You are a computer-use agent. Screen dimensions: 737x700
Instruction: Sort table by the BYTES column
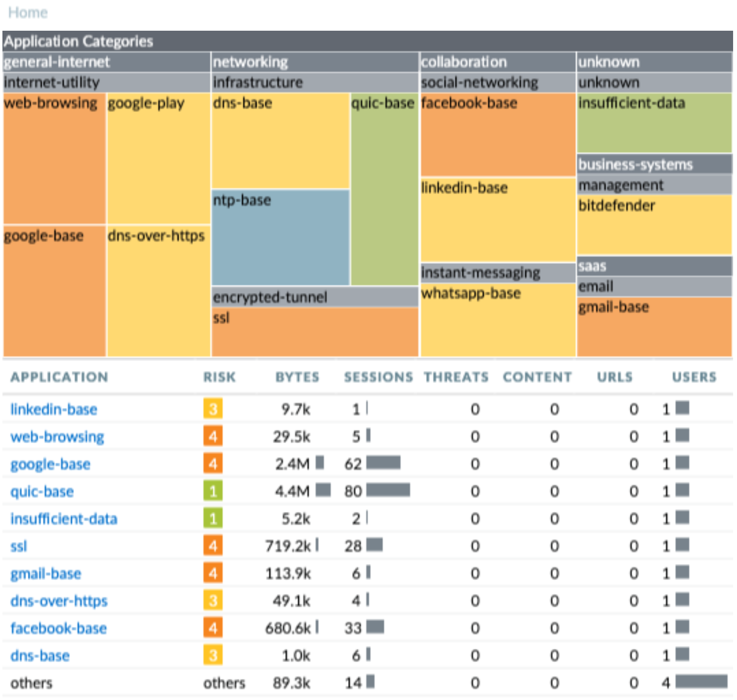click(x=297, y=377)
